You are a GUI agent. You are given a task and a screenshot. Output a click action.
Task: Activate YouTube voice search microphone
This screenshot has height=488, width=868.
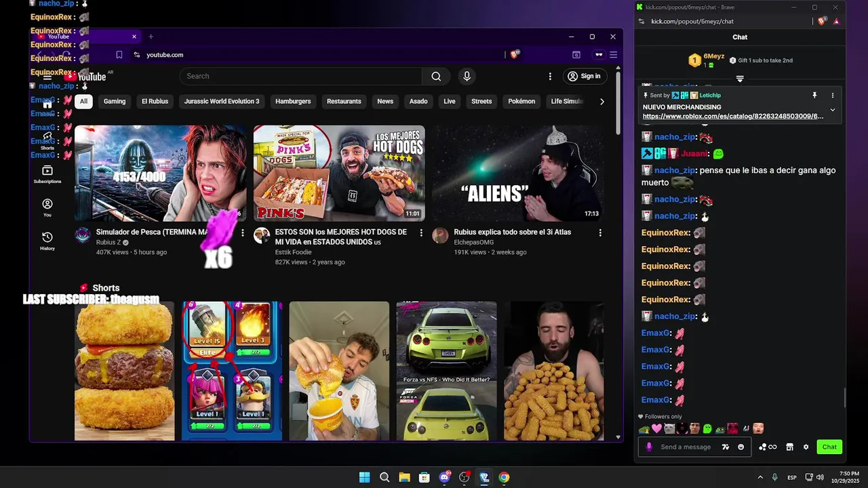click(467, 76)
